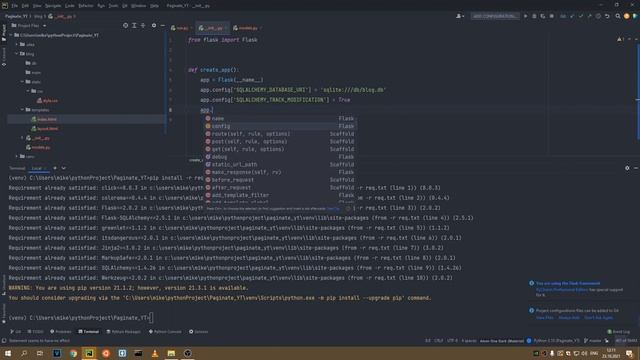
Task: Rollback changes undo icon
Action: click(x=607, y=16)
